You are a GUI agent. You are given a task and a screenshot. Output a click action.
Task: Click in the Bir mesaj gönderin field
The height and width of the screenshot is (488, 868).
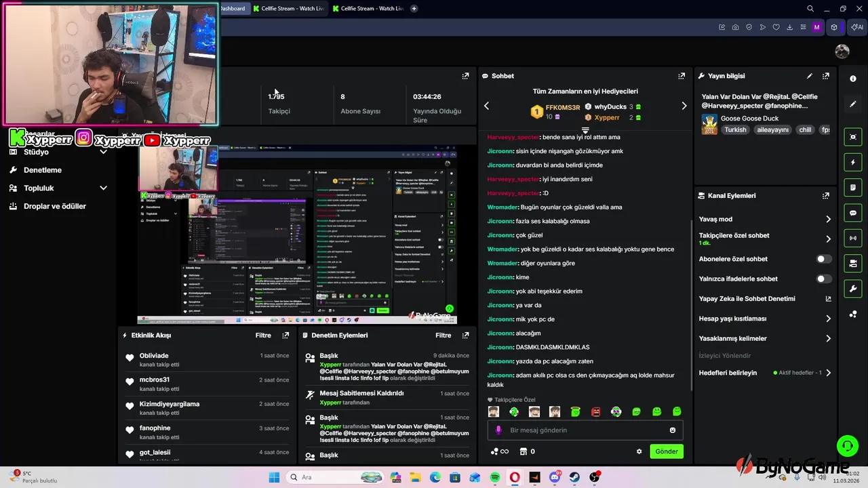585,430
